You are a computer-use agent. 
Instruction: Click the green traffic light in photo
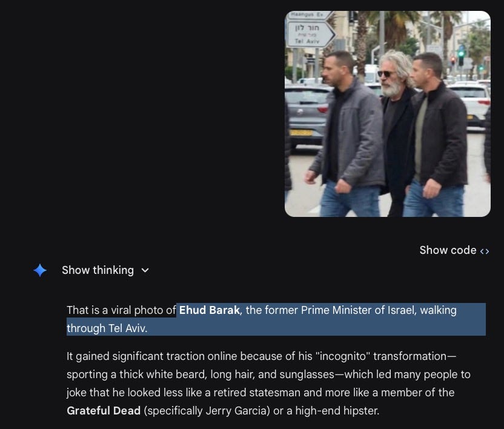click(461, 54)
